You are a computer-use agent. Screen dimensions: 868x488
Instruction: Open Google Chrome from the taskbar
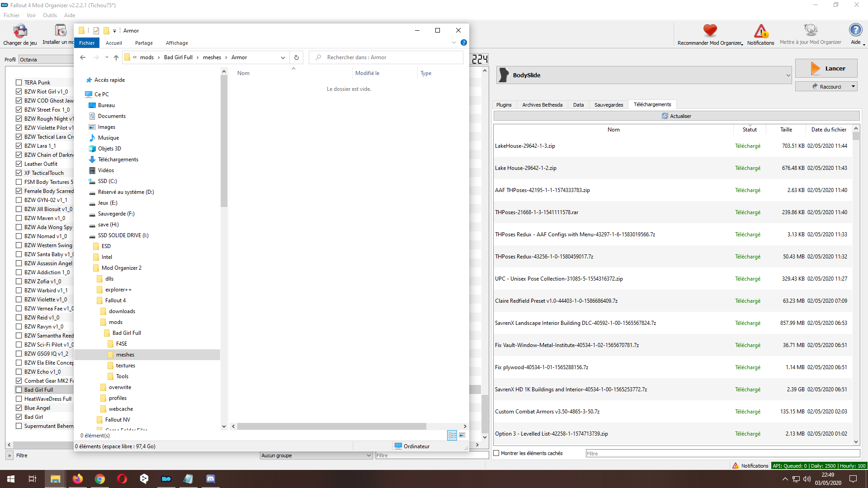100,479
